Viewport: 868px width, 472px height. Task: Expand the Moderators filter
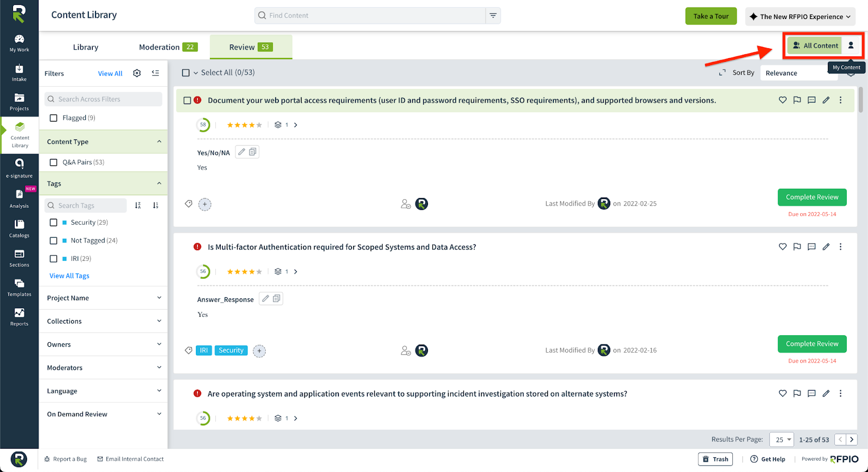[x=103, y=367]
